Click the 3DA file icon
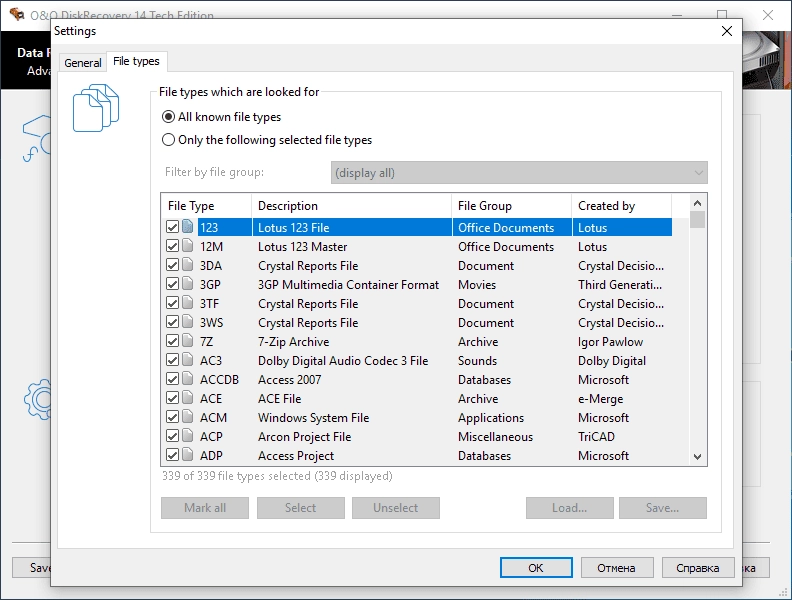Viewport: 792px width, 600px height. (187, 265)
